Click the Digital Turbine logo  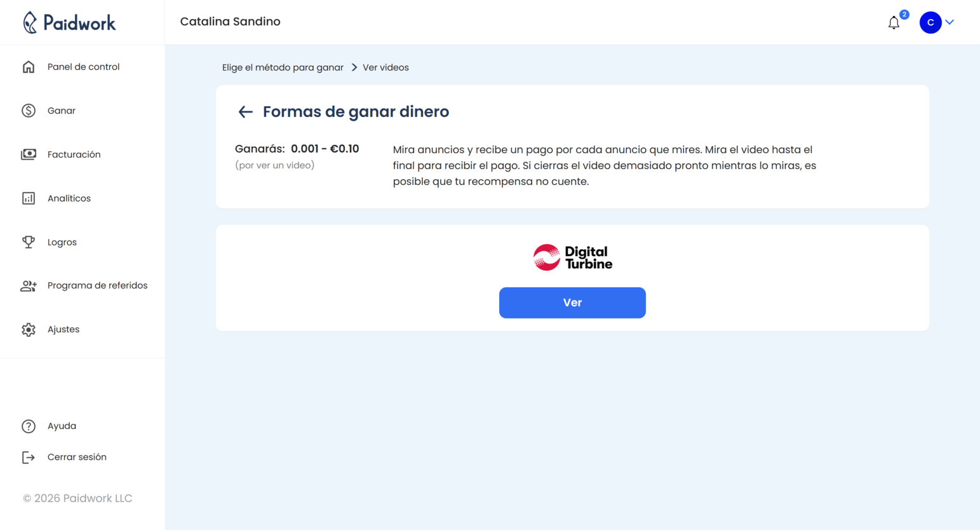[x=572, y=257]
